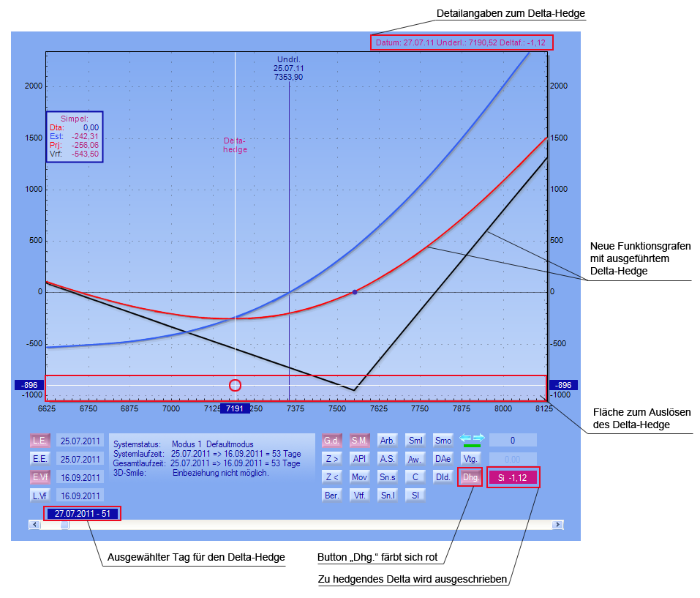Click the Smo button
700x598 pixels.
click(443, 441)
